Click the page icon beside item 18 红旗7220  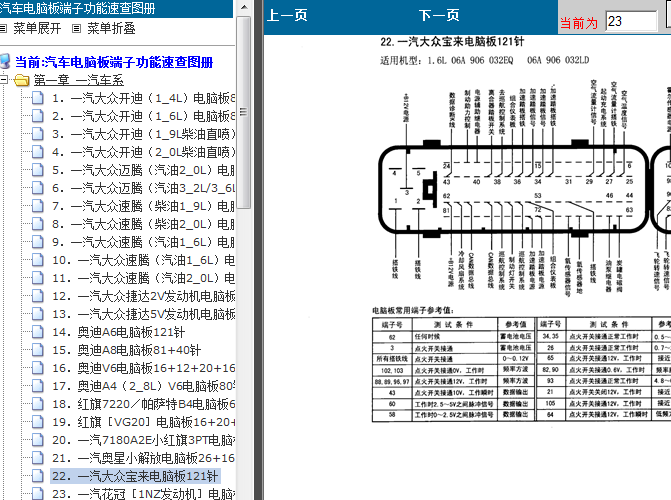click(38, 404)
